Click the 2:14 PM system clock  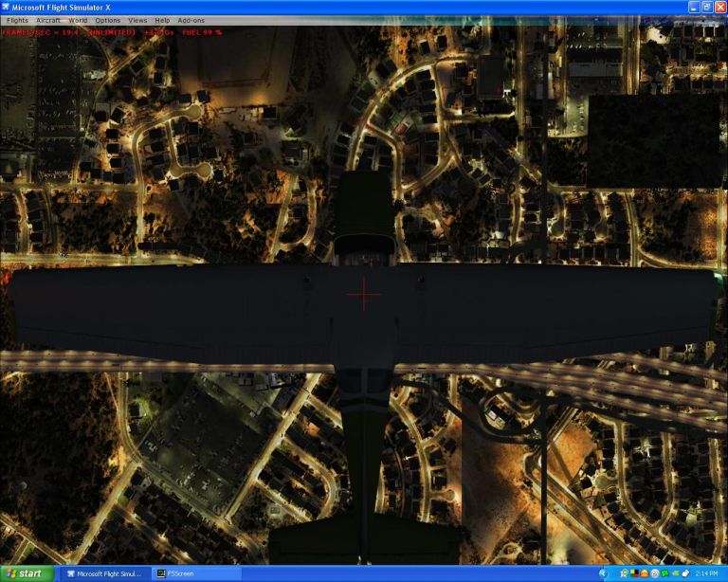click(707, 573)
